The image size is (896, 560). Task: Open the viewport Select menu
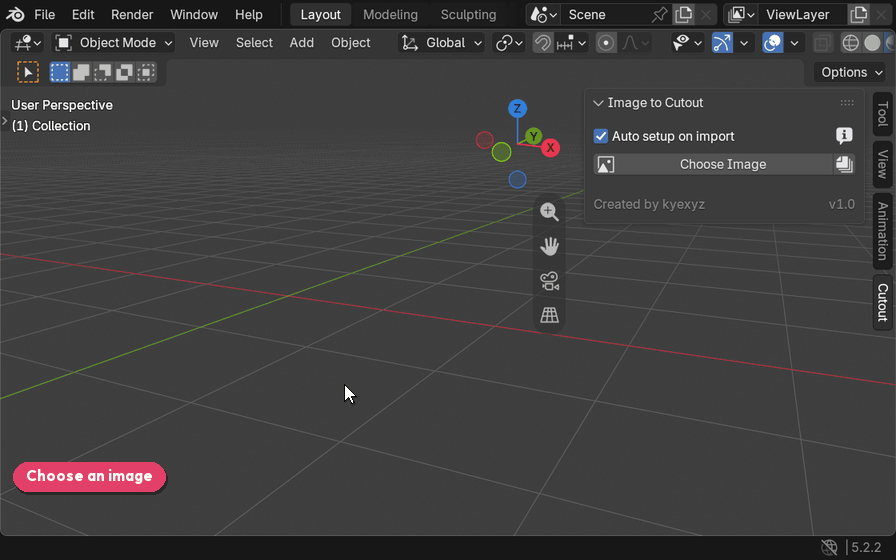pyautogui.click(x=254, y=43)
